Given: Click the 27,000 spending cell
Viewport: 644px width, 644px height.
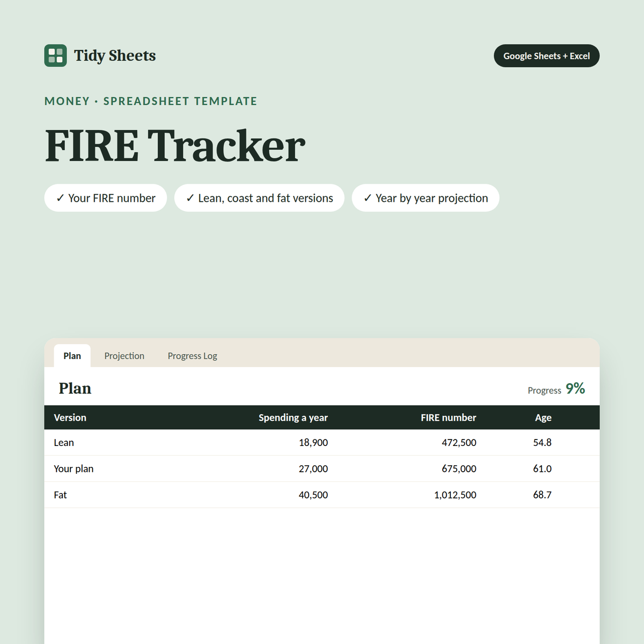Looking at the screenshot, I should [x=313, y=469].
